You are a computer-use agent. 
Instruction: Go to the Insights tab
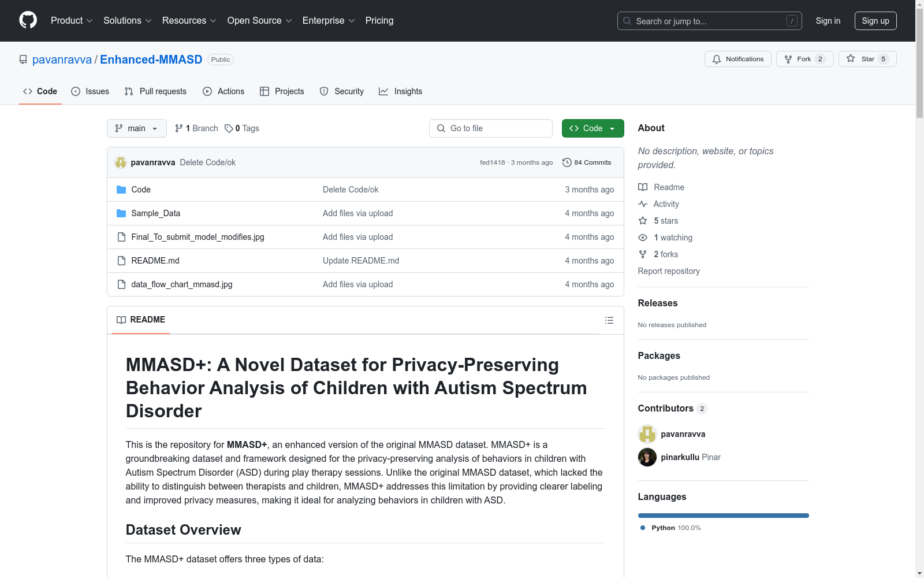click(400, 91)
